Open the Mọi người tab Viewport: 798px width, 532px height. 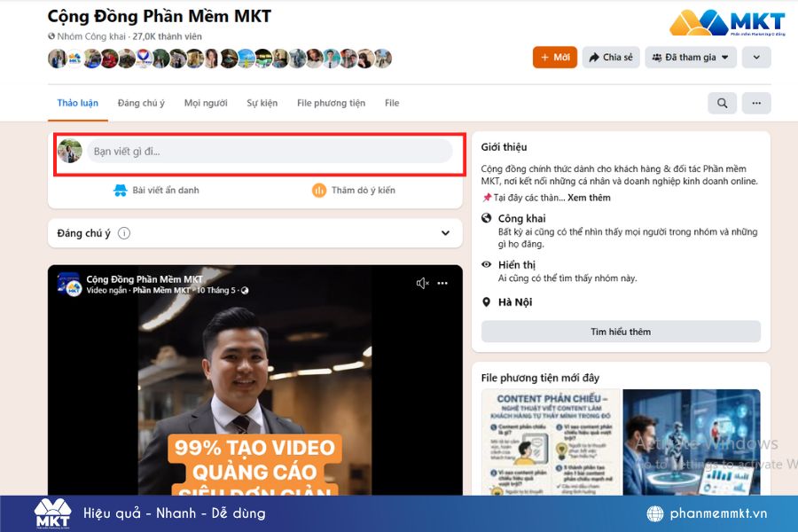point(206,103)
